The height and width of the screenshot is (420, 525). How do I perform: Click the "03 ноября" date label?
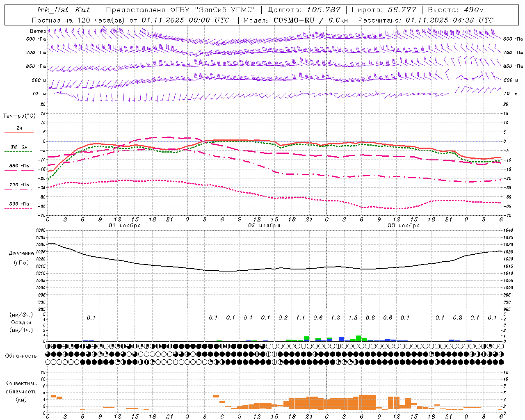click(404, 226)
